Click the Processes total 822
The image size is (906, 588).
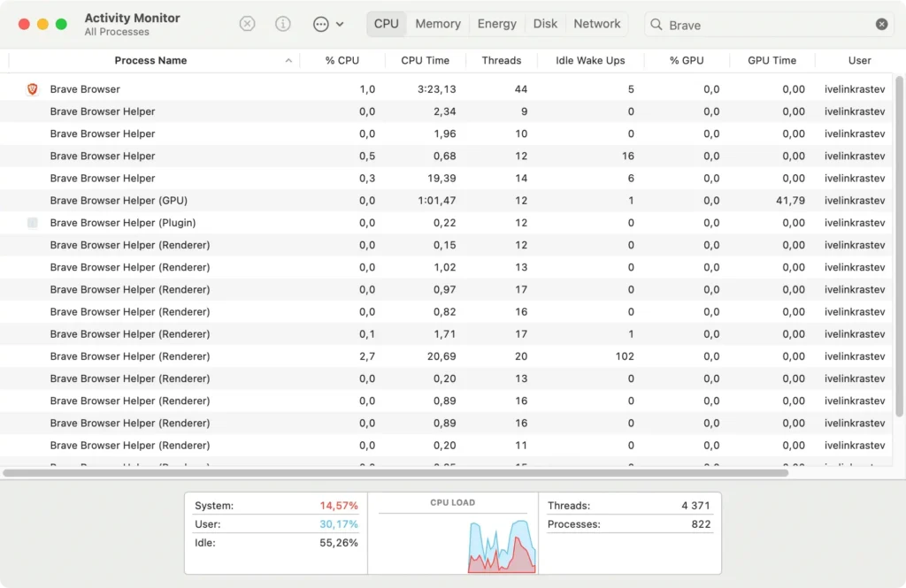coord(701,523)
